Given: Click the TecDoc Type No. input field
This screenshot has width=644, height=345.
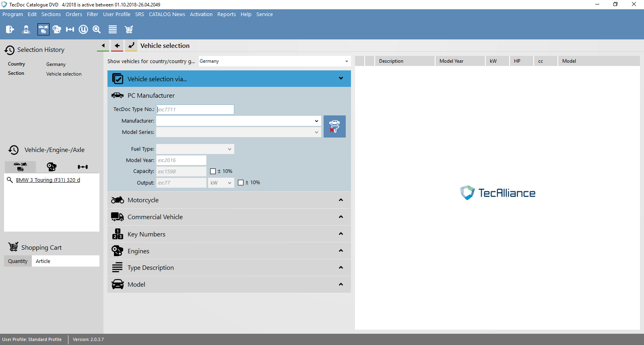Looking at the screenshot, I should coord(195,109).
